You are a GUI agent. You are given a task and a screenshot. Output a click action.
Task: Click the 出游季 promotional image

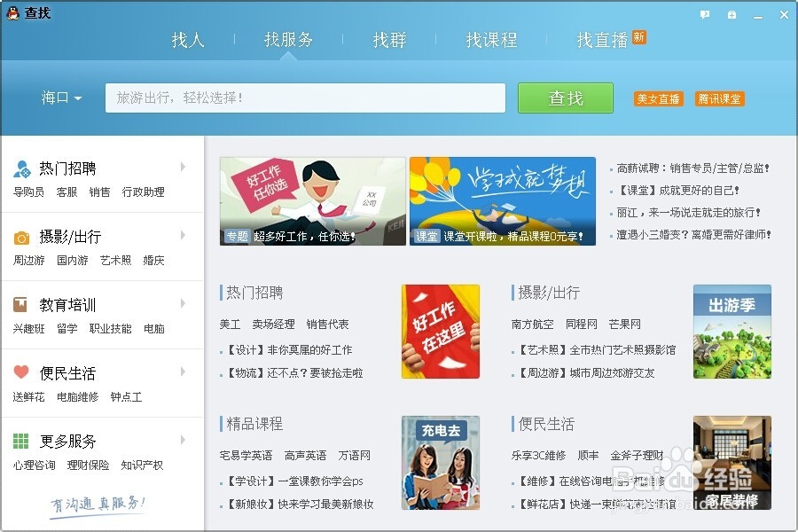(x=732, y=332)
